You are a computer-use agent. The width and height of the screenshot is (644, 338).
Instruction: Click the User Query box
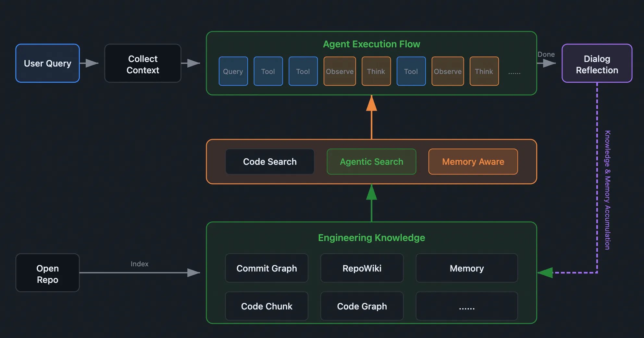click(47, 63)
